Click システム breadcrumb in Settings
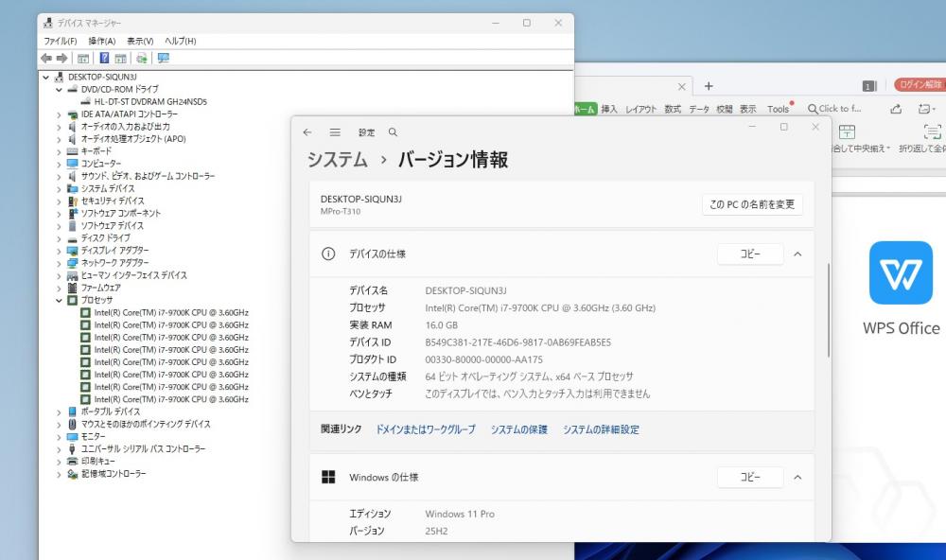The height and width of the screenshot is (560, 946). click(x=338, y=159)
